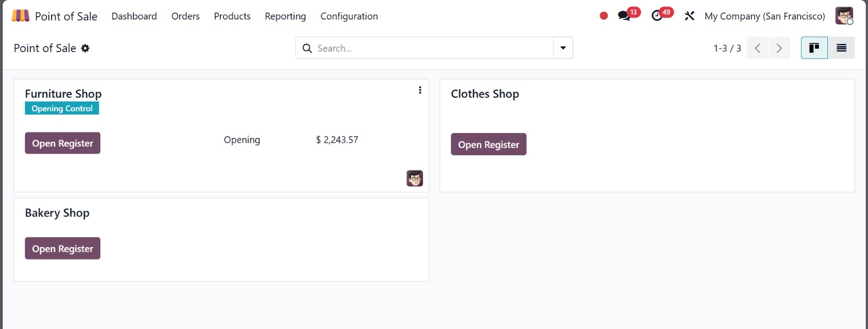Viewport: 868px width, 329px height.
Task: Click the Point of Sale app logo
Action: pyautogui.click(x=21, y=16)
